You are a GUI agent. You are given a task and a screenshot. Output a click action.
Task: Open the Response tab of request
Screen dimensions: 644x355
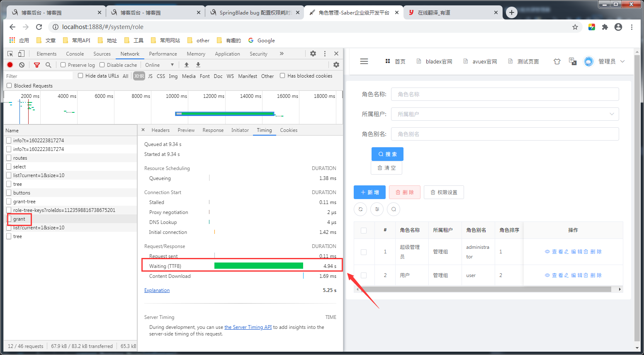click(213, 130)
